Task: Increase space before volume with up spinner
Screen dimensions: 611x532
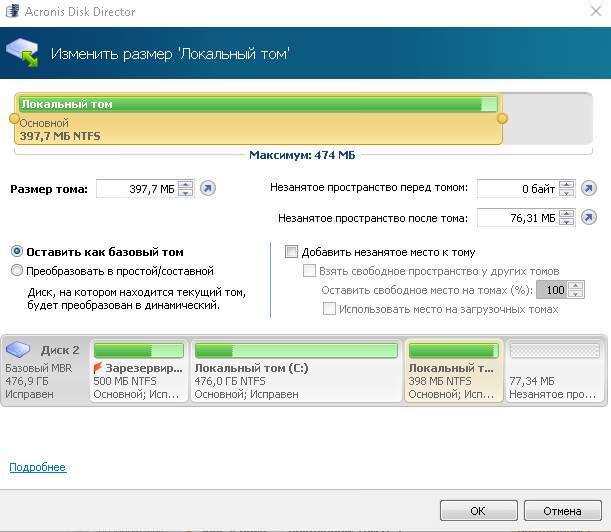Action: [567, 184]
